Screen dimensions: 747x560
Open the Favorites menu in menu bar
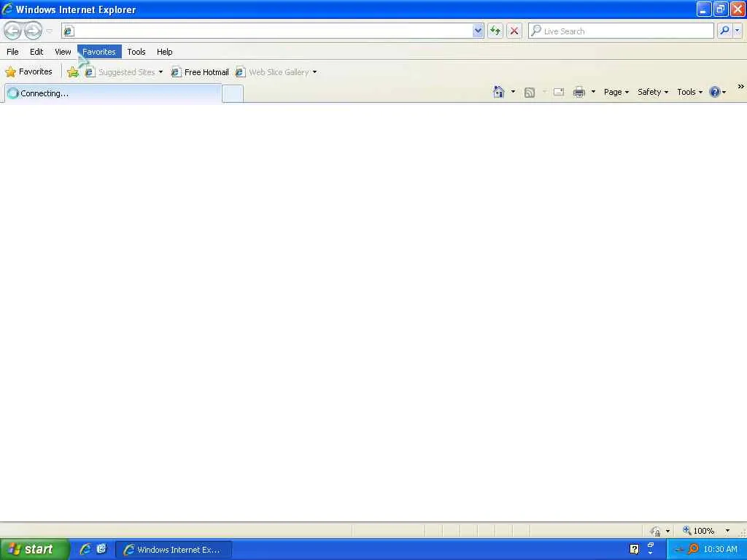(99, 52)
